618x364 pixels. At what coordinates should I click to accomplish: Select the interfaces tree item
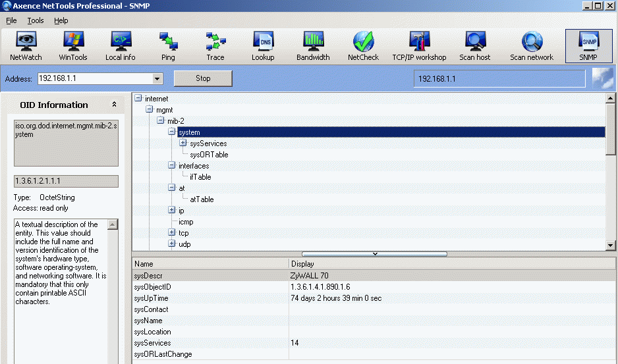tap(194, 166)
